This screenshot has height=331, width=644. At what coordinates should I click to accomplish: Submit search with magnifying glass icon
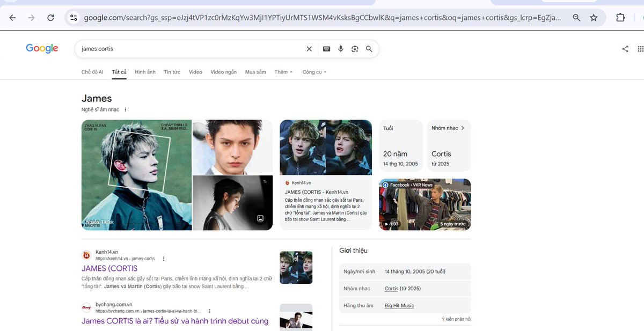pyautogui.click(x=369, y=49)
